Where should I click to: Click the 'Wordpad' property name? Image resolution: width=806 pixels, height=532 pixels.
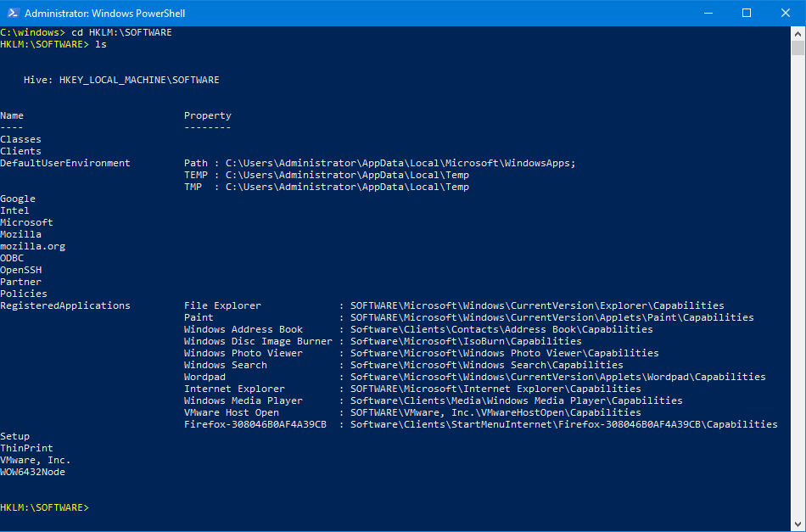tap(204, 377)
